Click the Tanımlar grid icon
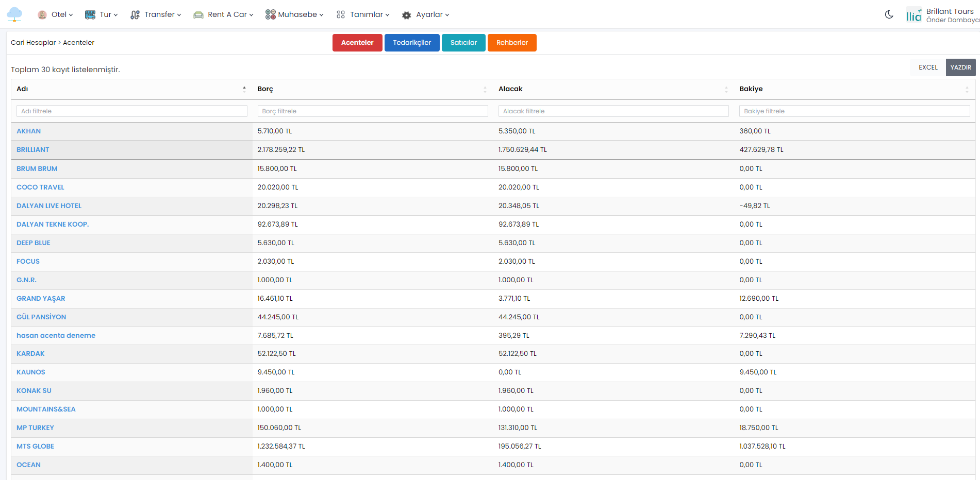Screen dimensions: 980x480 (341, 15)
